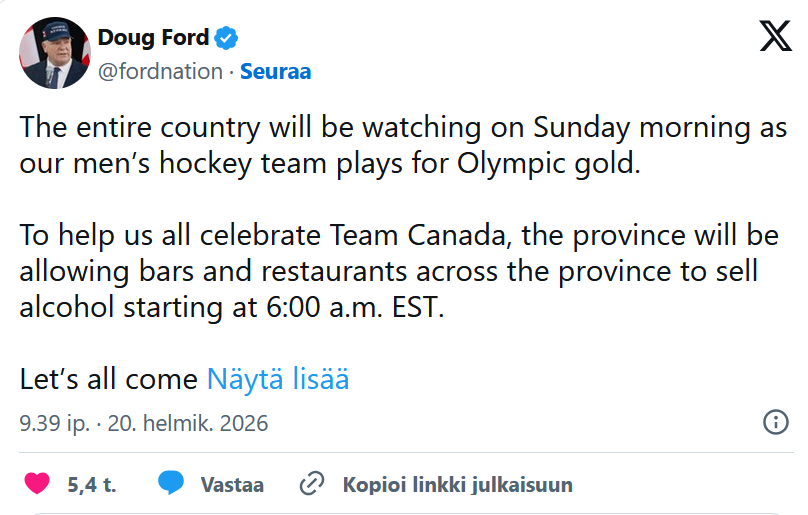Click the blue verified checkmark badge
This screenshot has height=515, width=808.
click(x=227, y=39)
